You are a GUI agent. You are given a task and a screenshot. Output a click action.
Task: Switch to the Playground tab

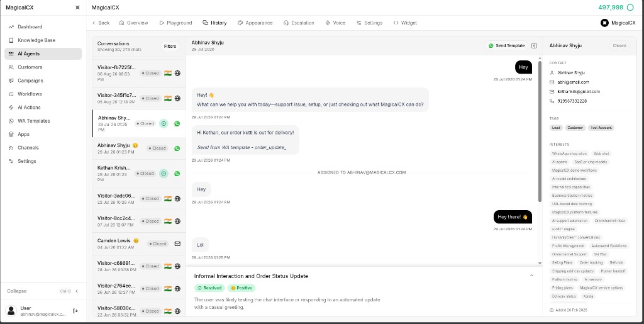175,23
